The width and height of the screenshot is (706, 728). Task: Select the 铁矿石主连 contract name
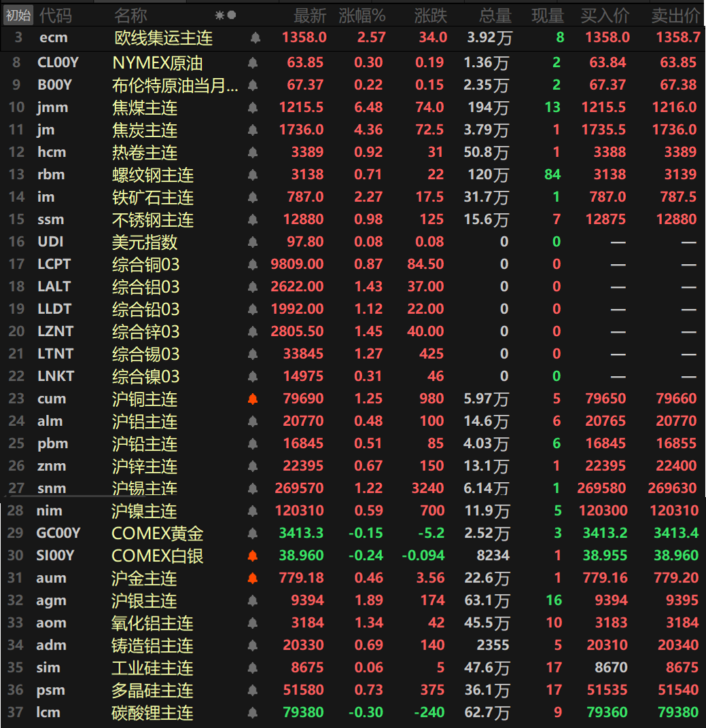pyautogui.click(x=153, y=198)
